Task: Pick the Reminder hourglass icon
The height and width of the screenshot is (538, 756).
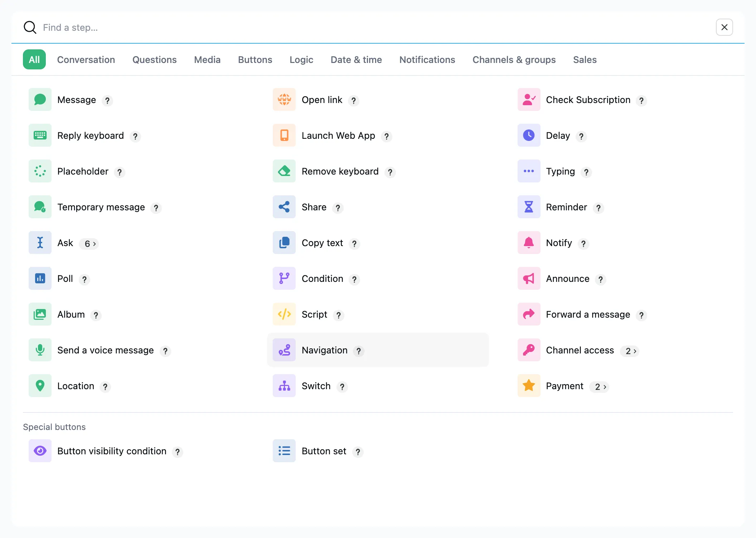Action: pyautogui.click(x=529, y=207)
